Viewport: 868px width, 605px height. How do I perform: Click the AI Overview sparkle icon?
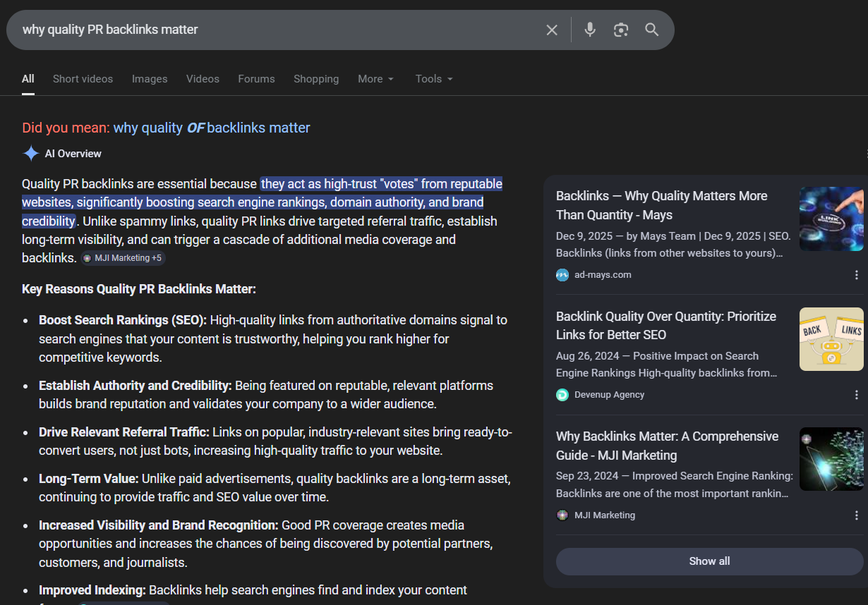pyautogui.click(x=31, y=154)
